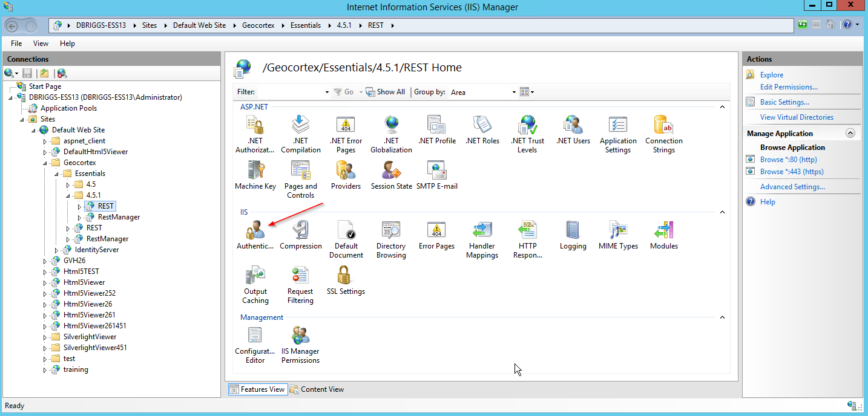Expand the Html5Viewer tree node
868x416 pixels.
[x=45, y=282]
